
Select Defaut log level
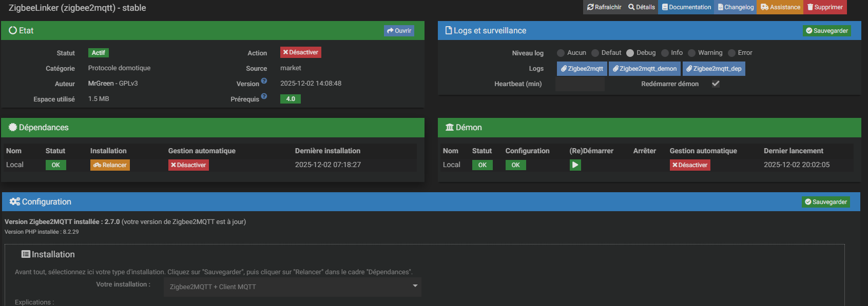tap(595, 53)
